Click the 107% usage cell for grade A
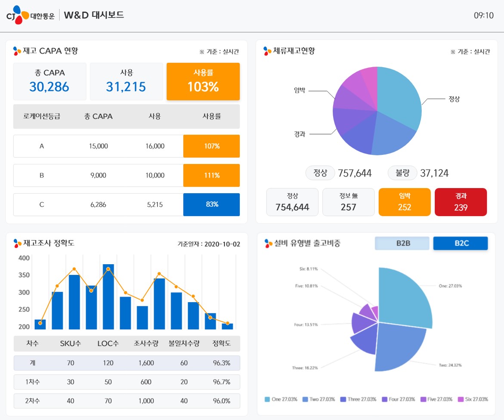Viewport: 504px width, 420px height. click(x=211, y=146)
